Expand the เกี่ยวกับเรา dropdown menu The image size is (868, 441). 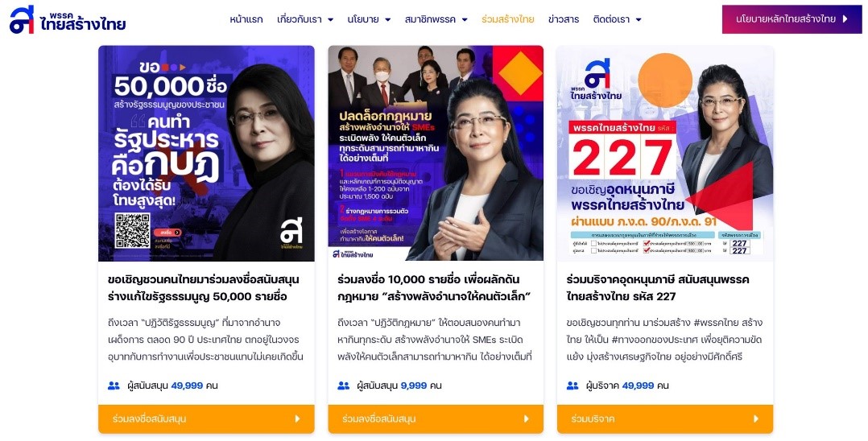coord(305,19)
